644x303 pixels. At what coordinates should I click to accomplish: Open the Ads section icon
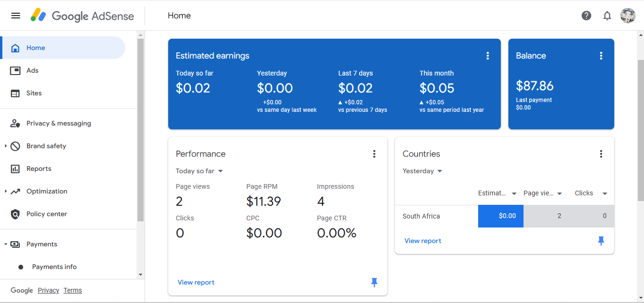click(16, 70)
